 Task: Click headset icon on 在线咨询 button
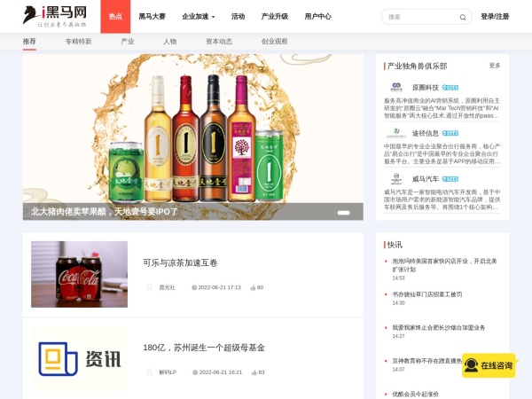point(471,365)
